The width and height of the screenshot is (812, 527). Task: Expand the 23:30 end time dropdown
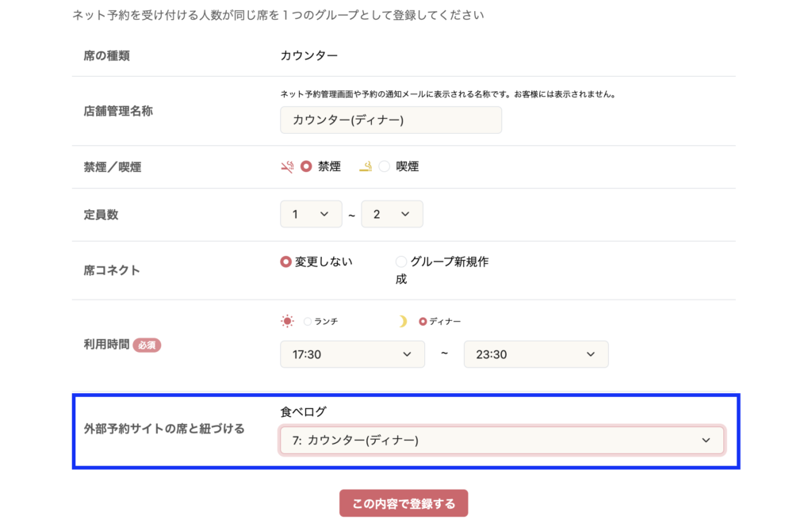[x=535, y=354]
